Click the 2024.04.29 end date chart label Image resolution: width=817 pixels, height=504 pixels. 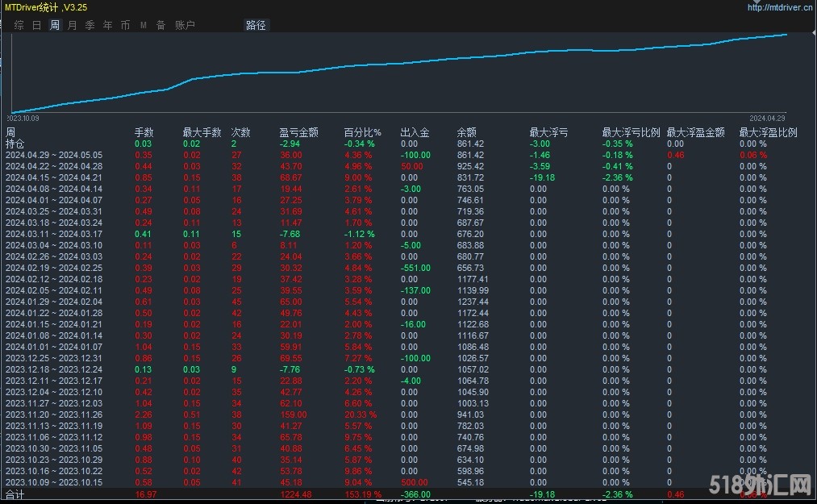(x=766, y=118)
